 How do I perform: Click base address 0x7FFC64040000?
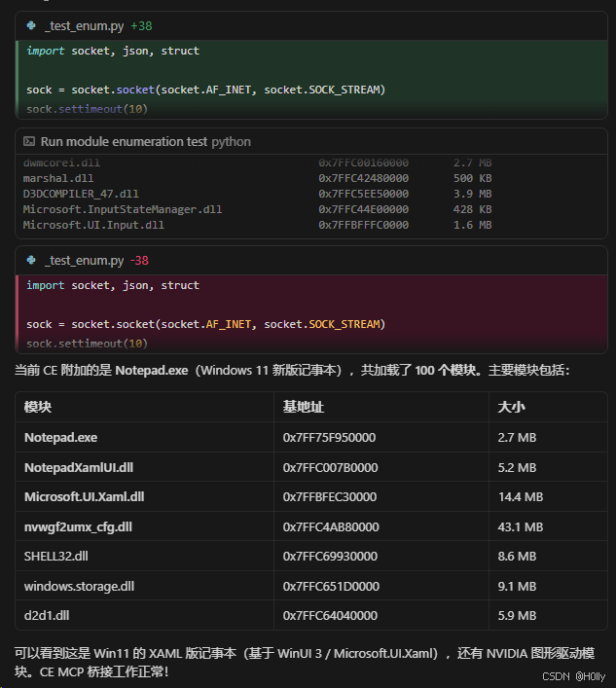point(330,616)
